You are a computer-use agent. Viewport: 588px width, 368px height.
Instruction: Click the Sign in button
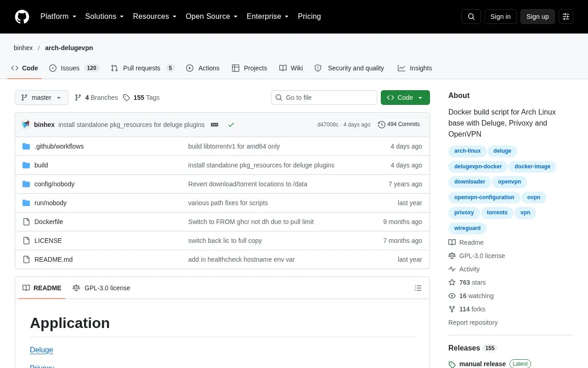click(x=500, y=17)
